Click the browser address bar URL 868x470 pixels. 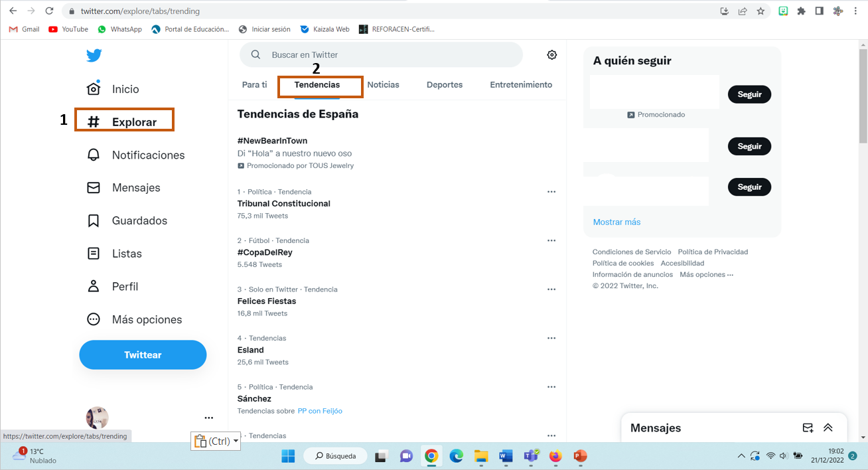click(x=140, y=11)
